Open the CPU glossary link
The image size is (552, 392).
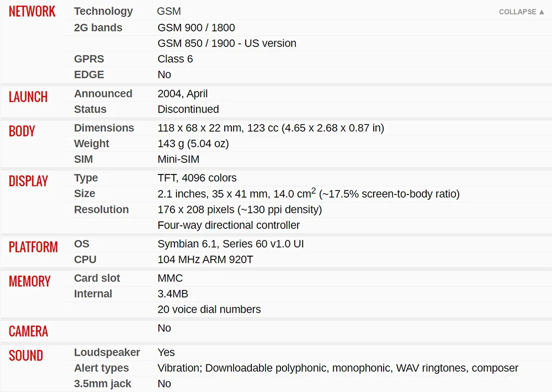point(85,259)
